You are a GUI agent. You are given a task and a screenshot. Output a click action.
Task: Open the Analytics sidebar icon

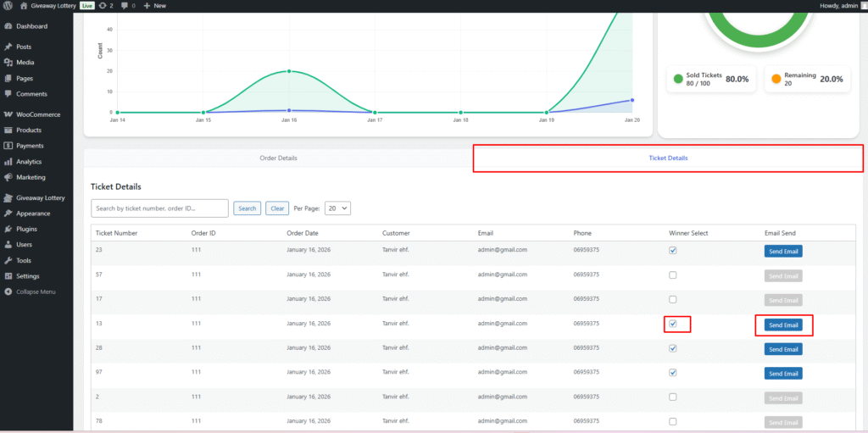coord(8,162)
